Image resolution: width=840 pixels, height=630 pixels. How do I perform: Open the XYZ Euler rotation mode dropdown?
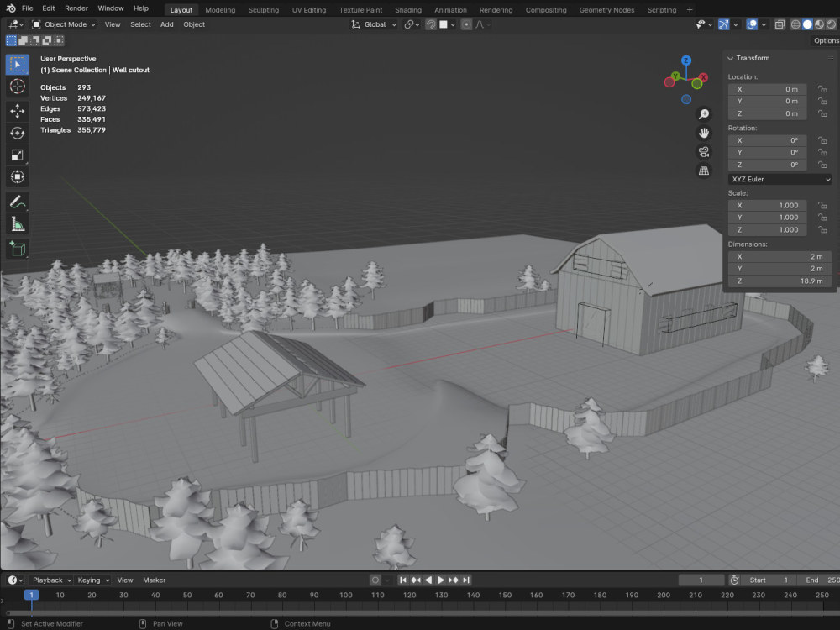point(780,179)
